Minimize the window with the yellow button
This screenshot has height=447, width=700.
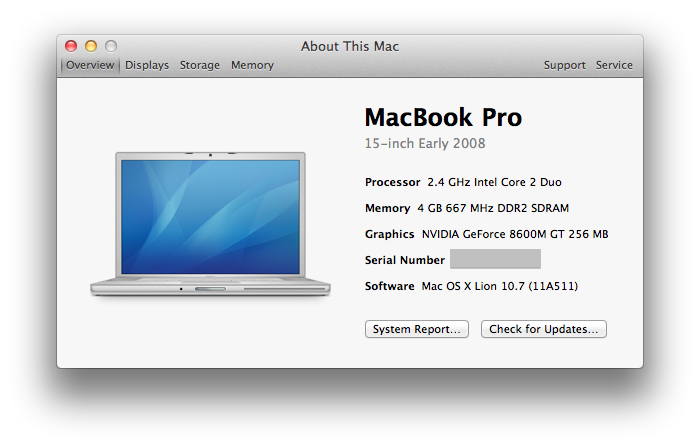coord(91,46)
